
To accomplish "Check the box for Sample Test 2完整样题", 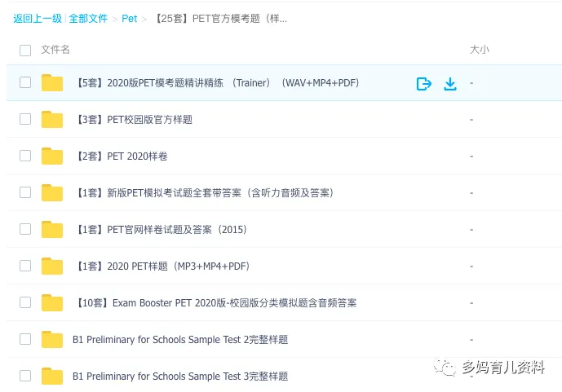I will tap(25, 339).
